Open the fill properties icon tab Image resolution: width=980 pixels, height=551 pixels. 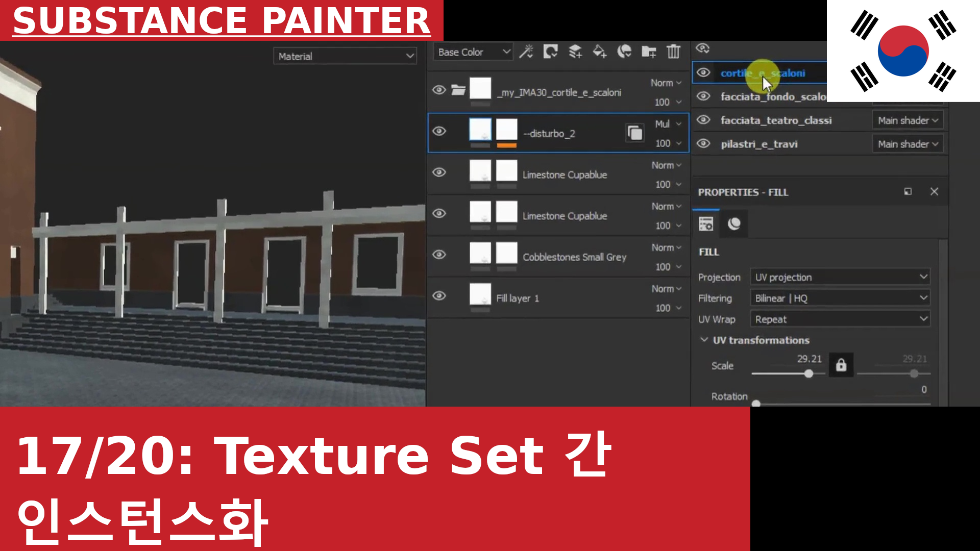coord(706,224)
